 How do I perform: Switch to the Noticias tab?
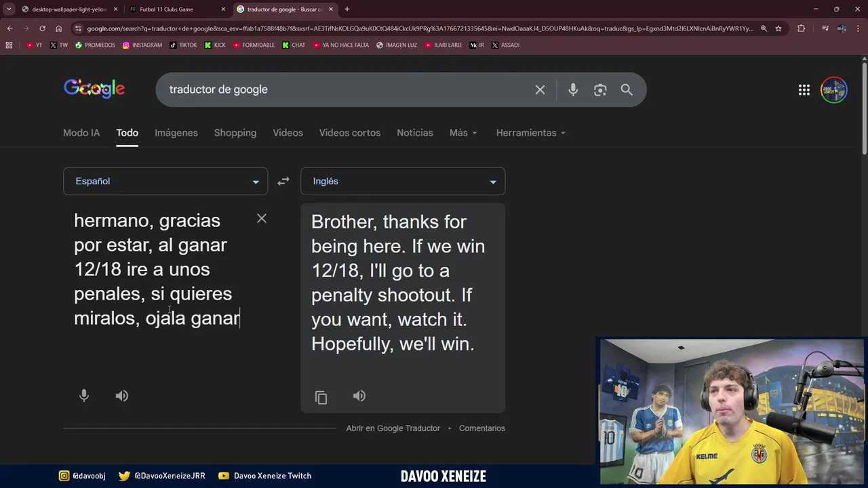tap(415, 133)
